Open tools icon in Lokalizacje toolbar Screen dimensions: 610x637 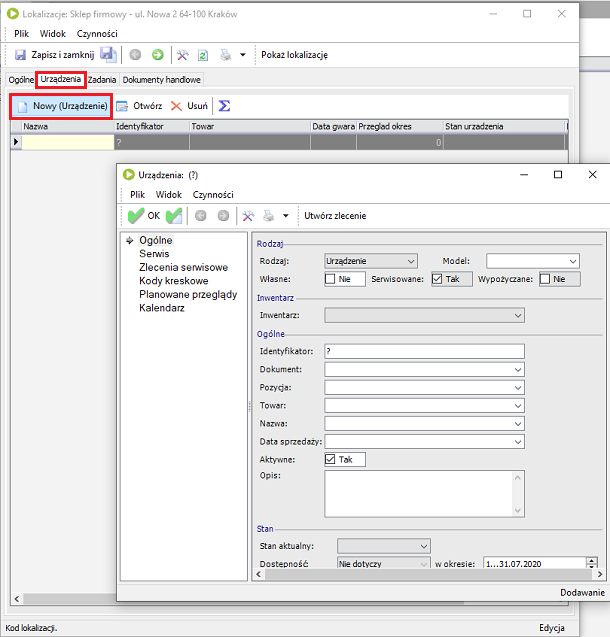click(x=182, y=55)
